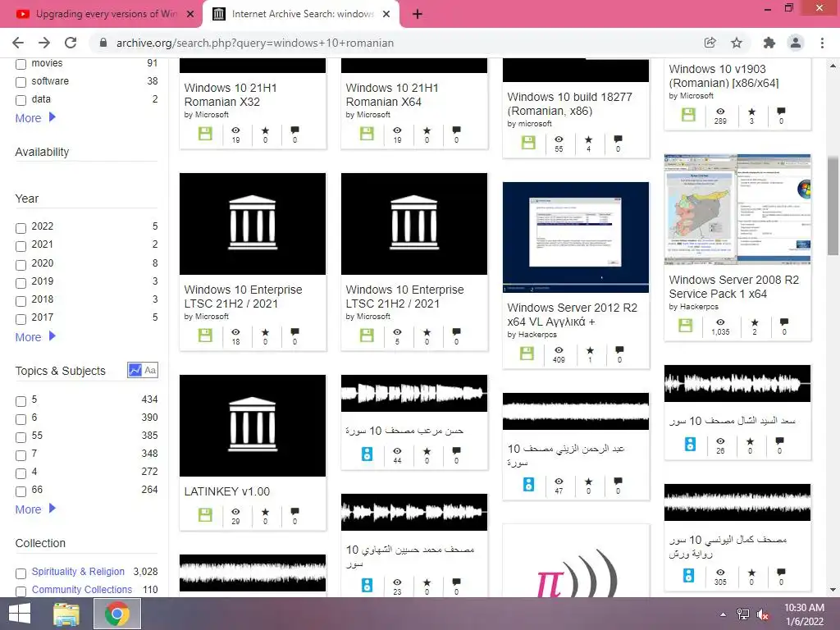Select Internet Archive Search tab
The image size is (840, 630).
(300, 15)
